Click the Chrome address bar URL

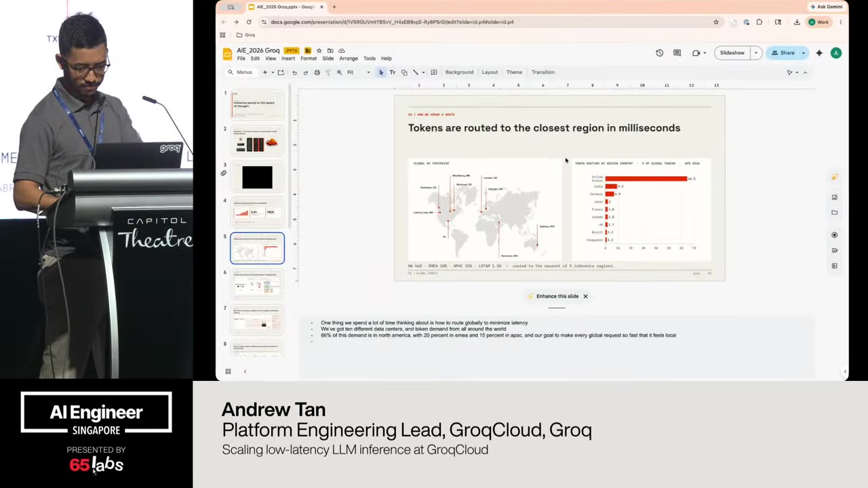tap(392, 22)
